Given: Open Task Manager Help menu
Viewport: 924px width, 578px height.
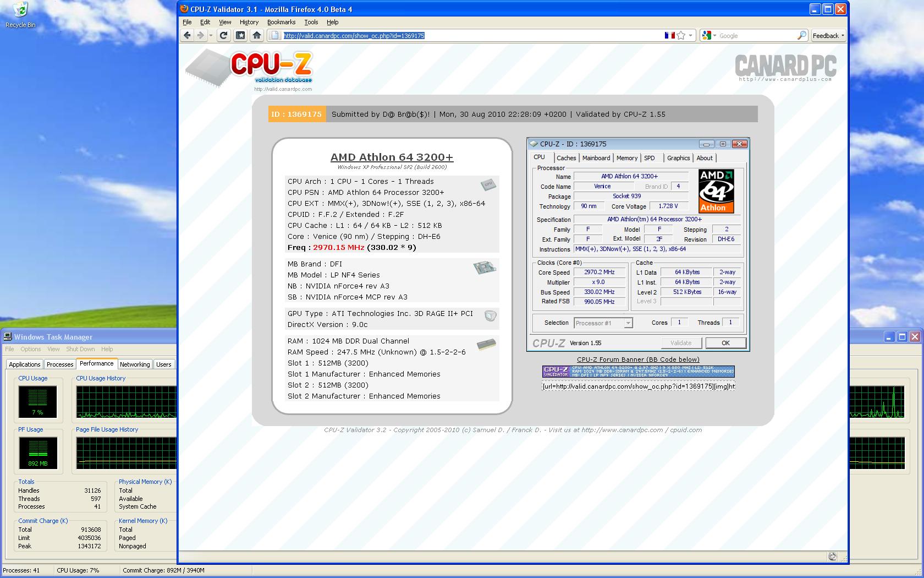Looking at the screenshot, I should click(x=107, y=349).
